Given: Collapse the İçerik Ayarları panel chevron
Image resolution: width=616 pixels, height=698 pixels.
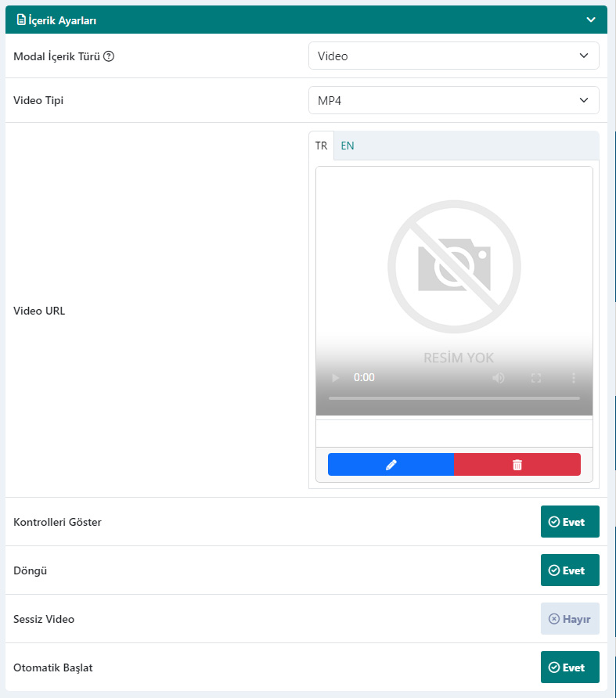Looking at the screenshot, I should [591, 20].
